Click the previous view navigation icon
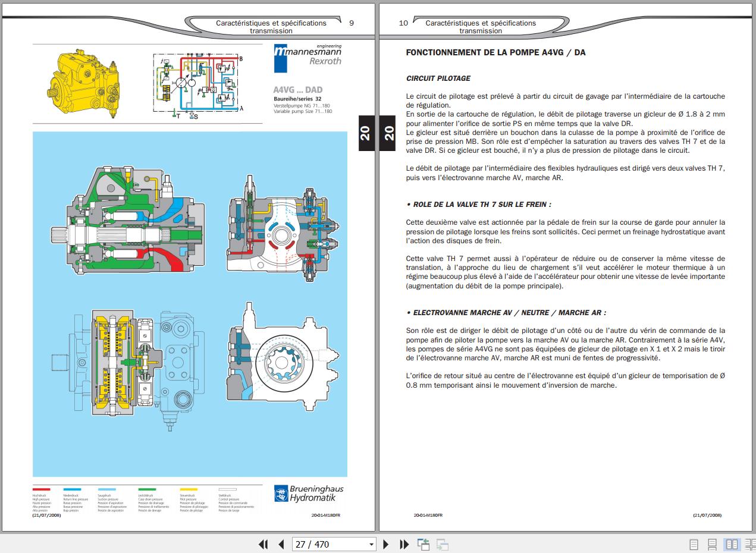Screen dimensions: 756x553 click(424, 544)
